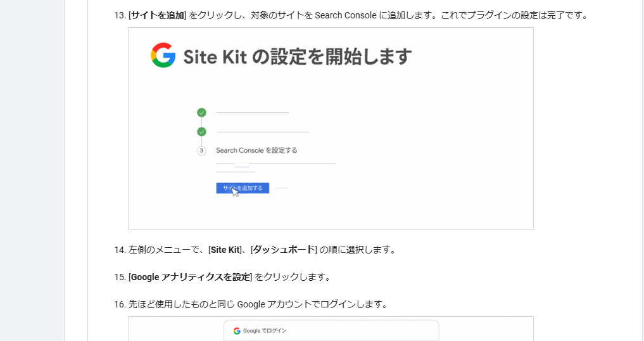The height and width of the screenshot is (341, 644).
Task: Click the small blue link line under Search Console
Action: click(241, 167)
